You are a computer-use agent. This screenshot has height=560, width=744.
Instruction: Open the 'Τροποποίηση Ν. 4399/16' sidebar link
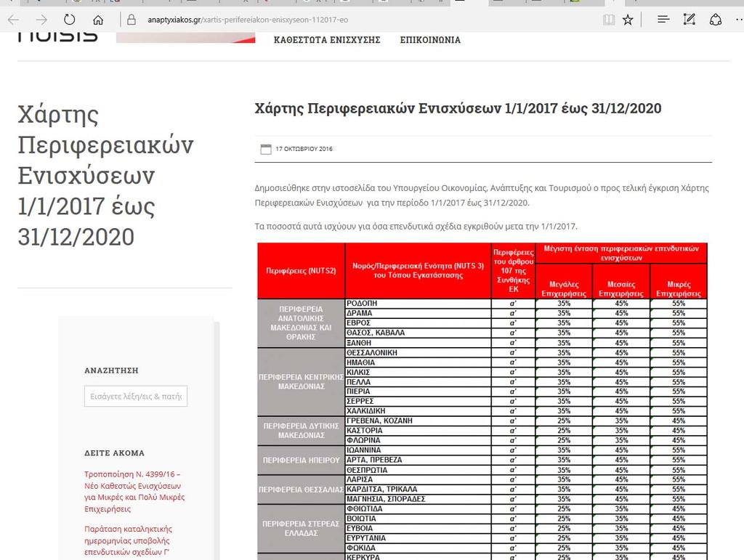tap(134, 491)
